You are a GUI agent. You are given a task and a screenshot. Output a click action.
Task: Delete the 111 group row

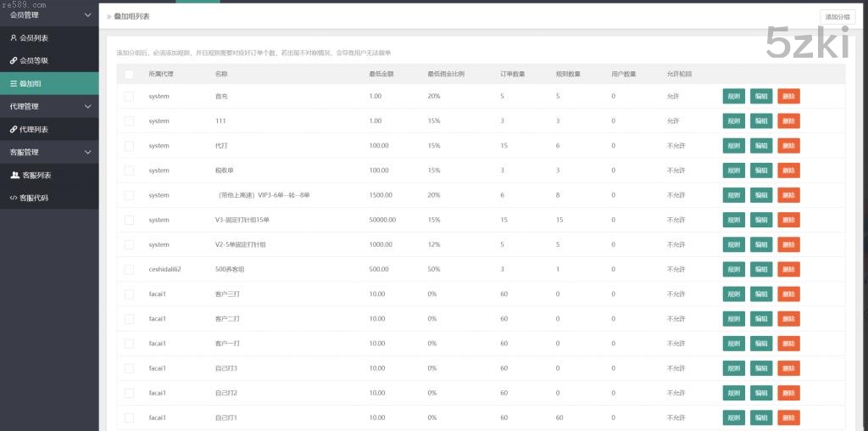(788, 121)
